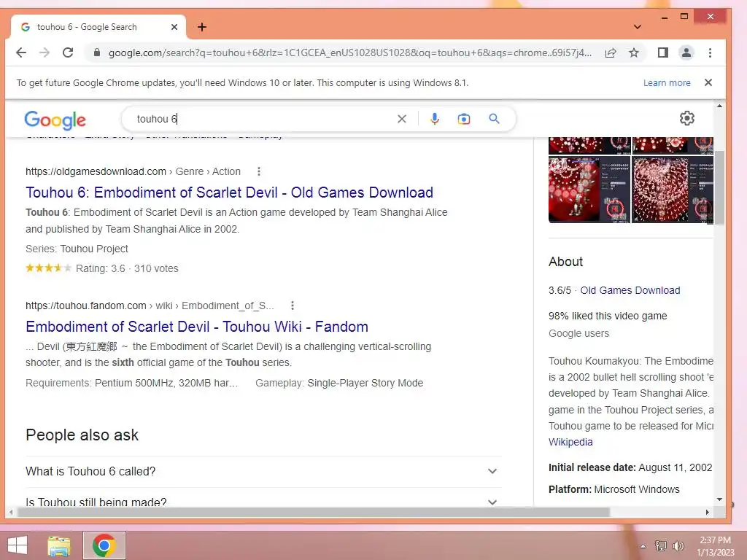This screenshot has height=560, width=747.
Task: Go to Google homepage logo
Action: pos(55,120)
